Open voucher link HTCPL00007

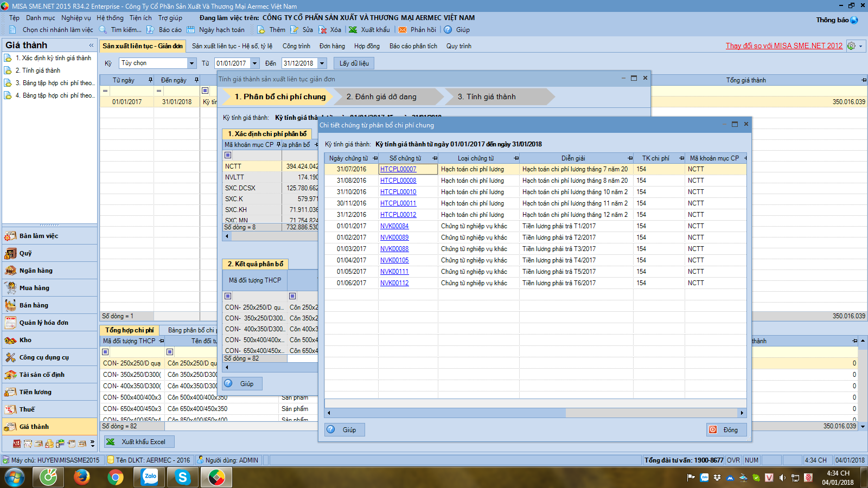coord(398,169)
